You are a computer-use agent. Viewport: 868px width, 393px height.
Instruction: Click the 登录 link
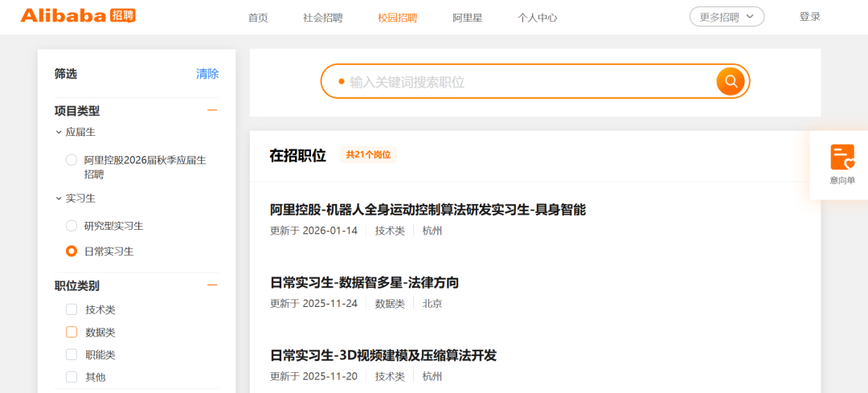810,17
